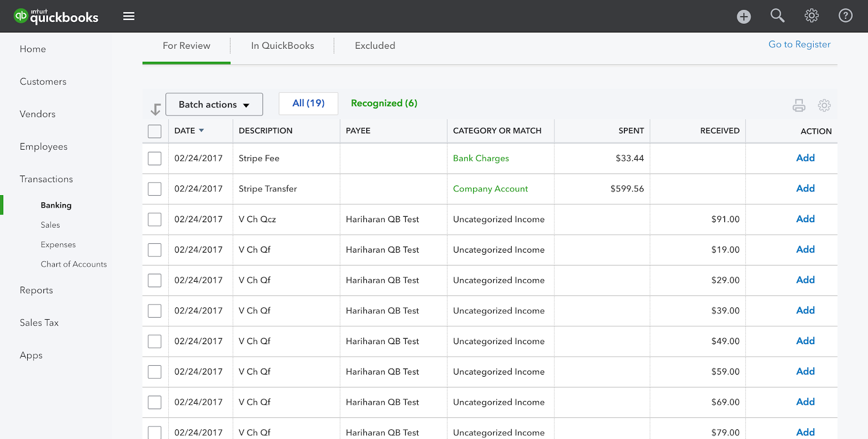Switch to the In QuickBooks tab
This screenshot has width=868, height=439.
coord(282,46)
